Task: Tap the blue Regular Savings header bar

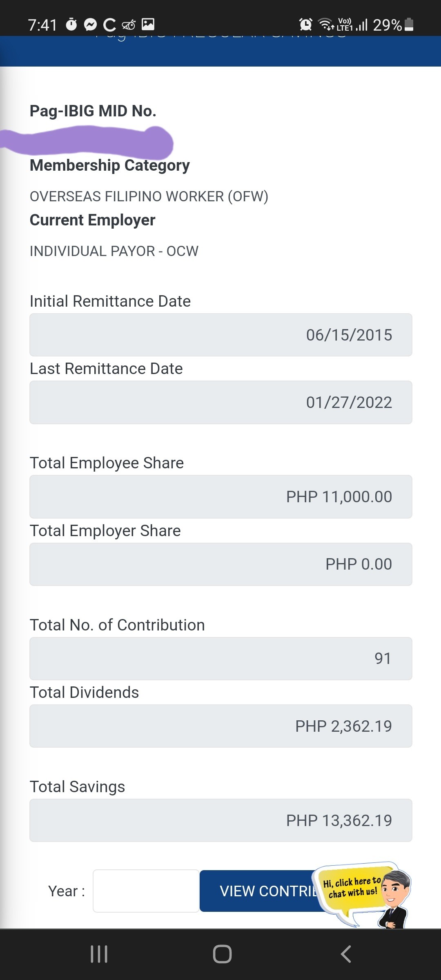Action: [x=220, y=51]
